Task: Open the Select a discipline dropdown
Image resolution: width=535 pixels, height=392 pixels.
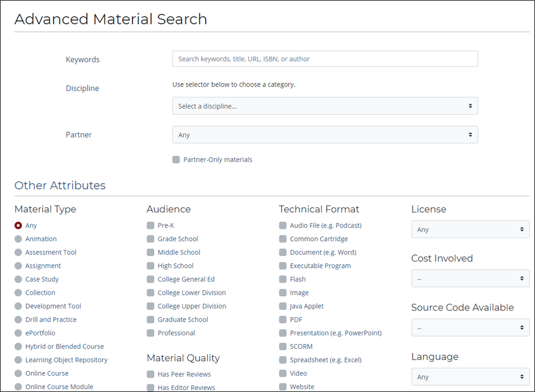Action: click(325, 106)
